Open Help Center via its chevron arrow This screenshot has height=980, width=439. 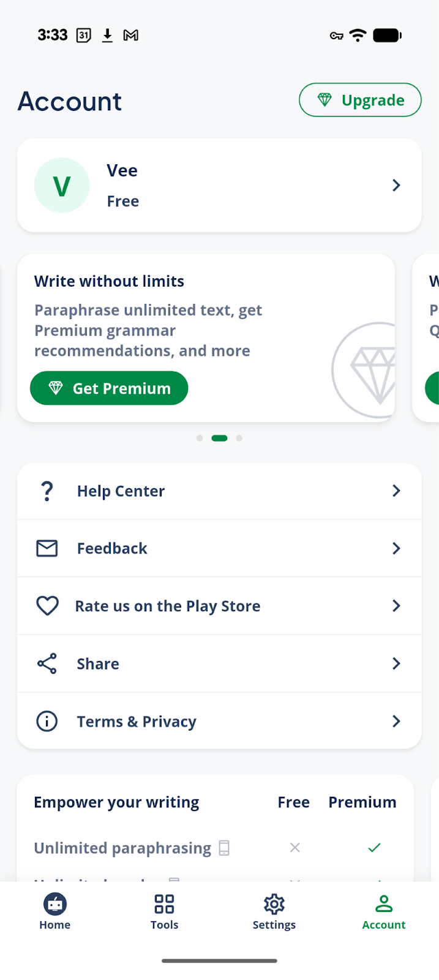pyautogui.click(x=396, y=491)
